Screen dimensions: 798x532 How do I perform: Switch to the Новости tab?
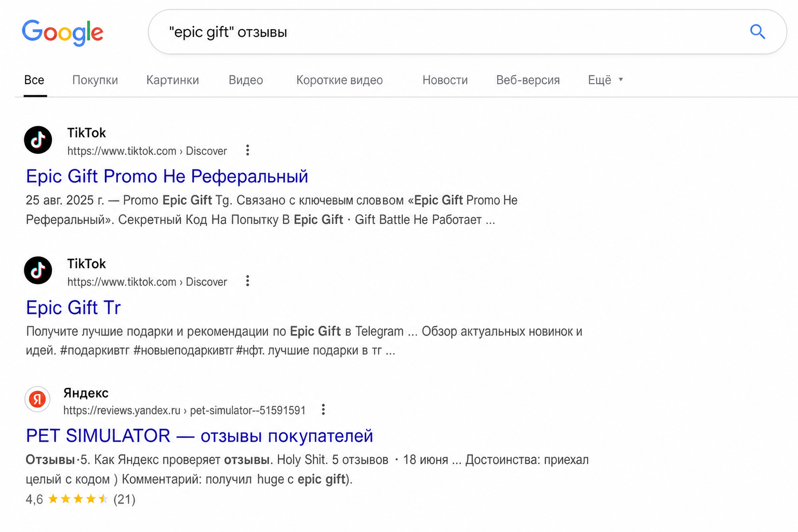[445, 80]
